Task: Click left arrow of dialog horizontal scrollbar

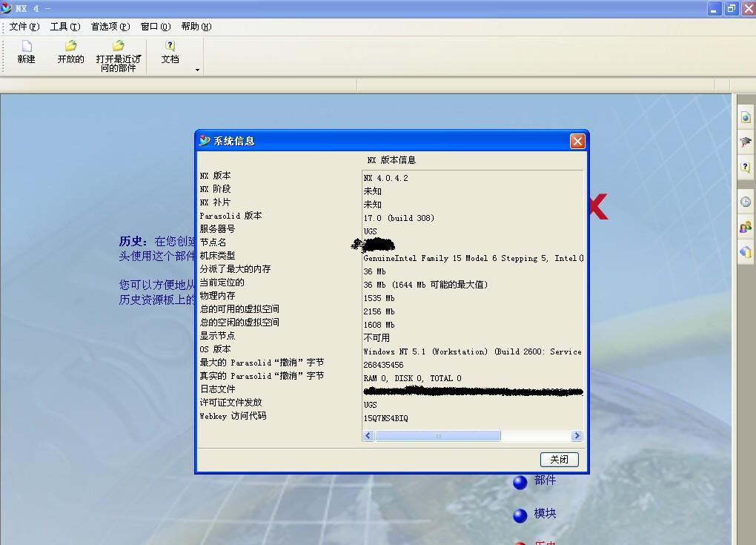Action: click(368, 436)
